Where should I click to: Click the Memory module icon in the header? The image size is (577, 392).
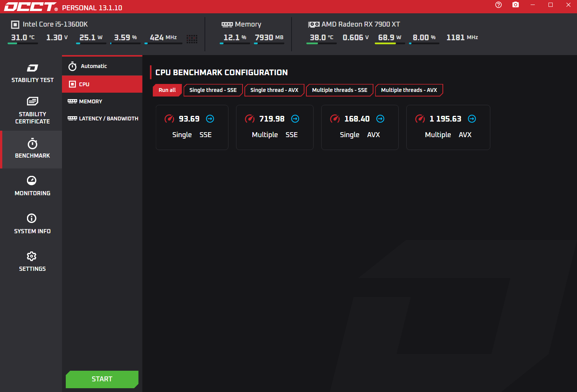(227, 24)
